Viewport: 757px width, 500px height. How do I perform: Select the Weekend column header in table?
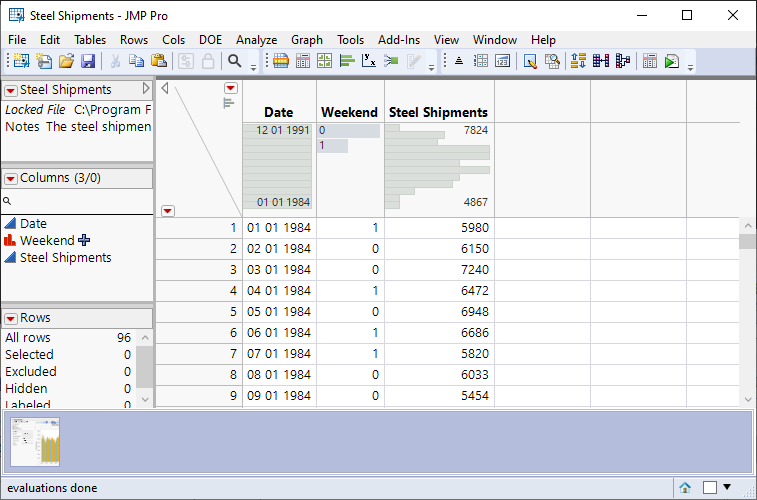(349, 112)
